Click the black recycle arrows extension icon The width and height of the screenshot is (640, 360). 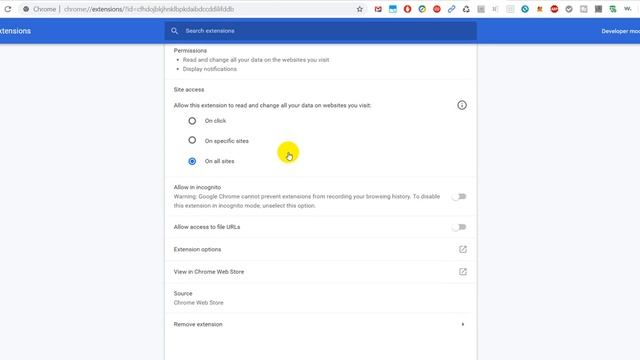pos(466,9)
